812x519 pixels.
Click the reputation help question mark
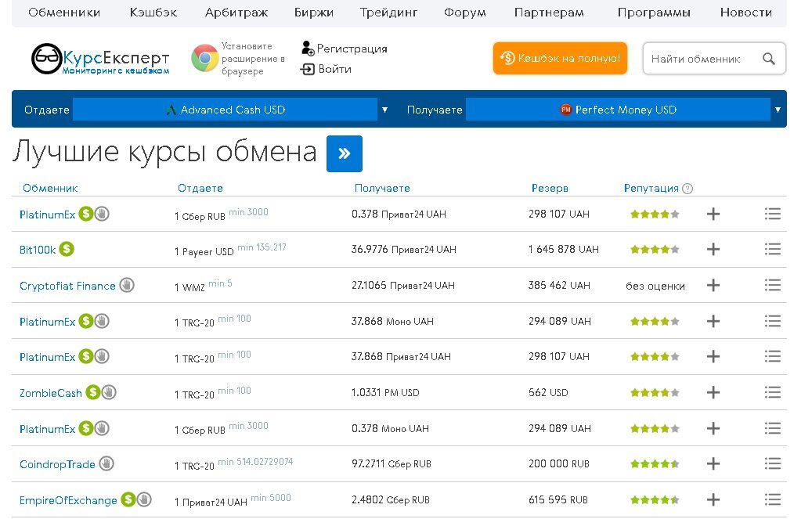(x=687, y=189)
